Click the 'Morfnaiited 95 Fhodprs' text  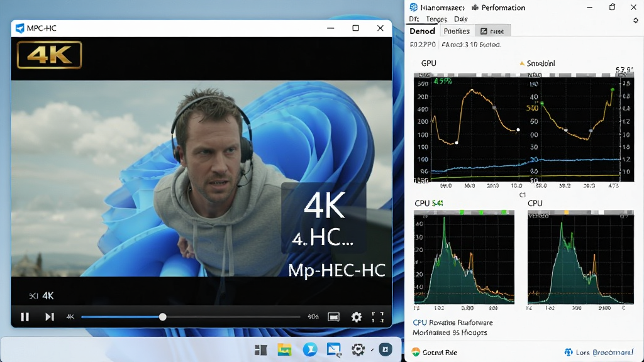(450, 332)
